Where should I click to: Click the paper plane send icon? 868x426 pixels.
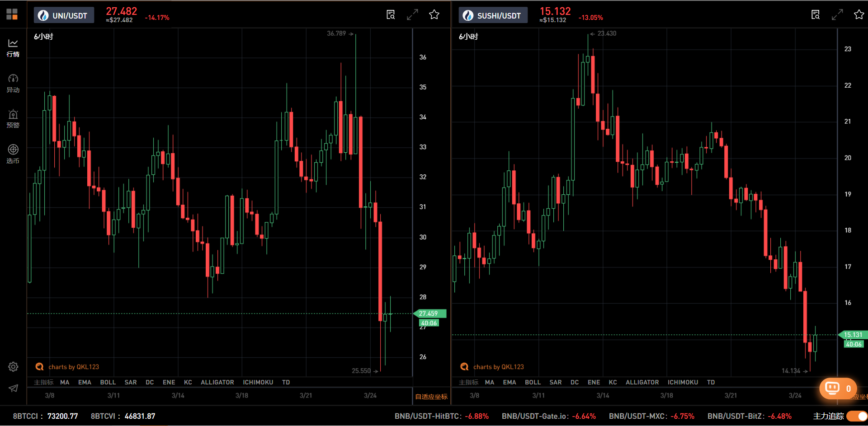click(13, 388)
